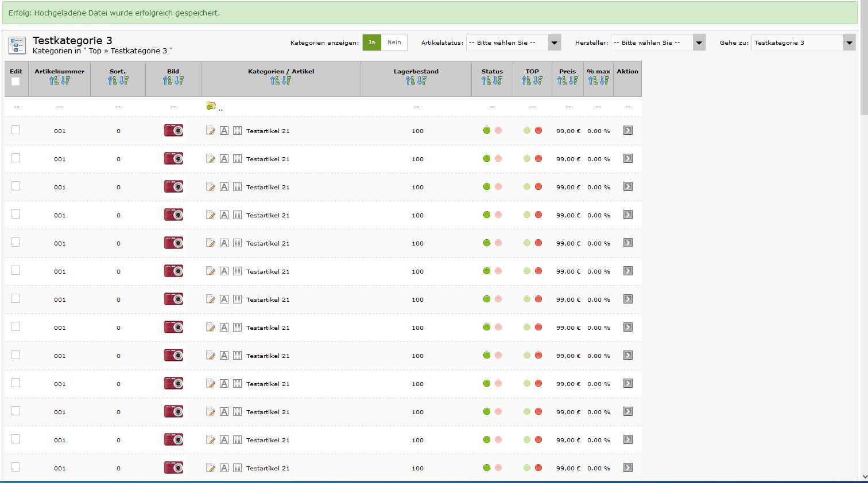Sort Kategorien / Artikel column descending
This screenshot has height=483, width=868.
(286, 81)
